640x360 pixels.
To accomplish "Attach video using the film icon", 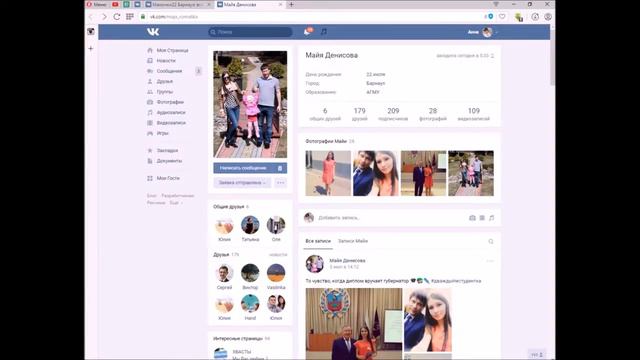I will click(482, 218).
